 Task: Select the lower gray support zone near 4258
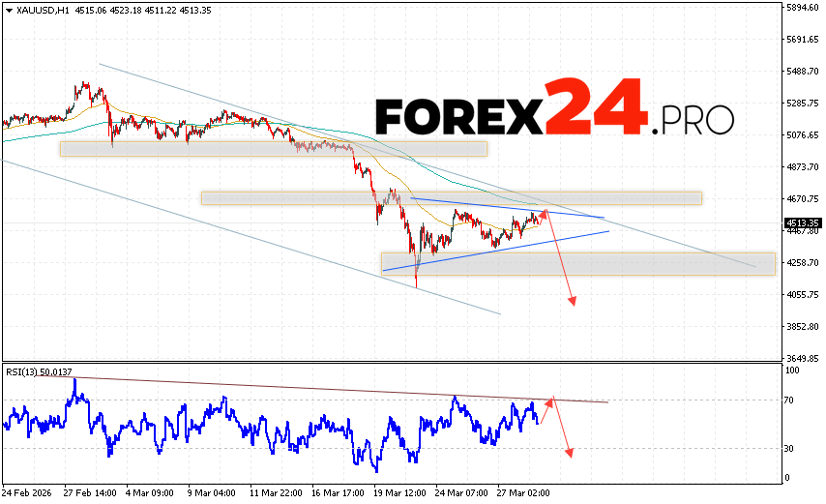(578, 263)
